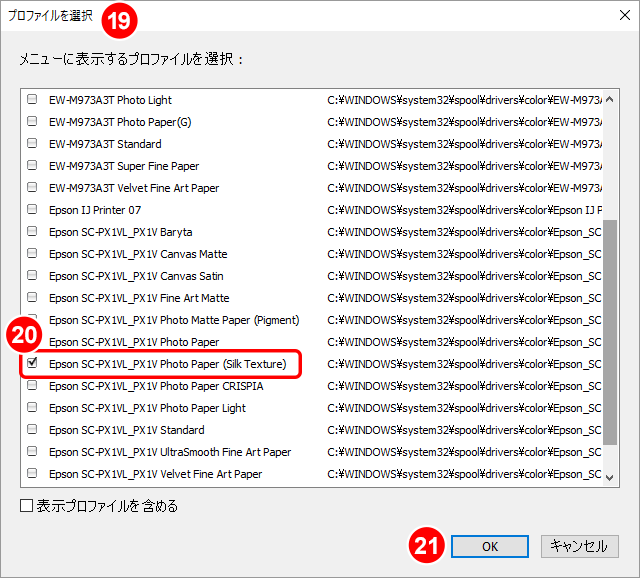Check Epson SC-PX1VL_PX1V Fine Art Matte

pyautogui.click(x=32, y=298)
